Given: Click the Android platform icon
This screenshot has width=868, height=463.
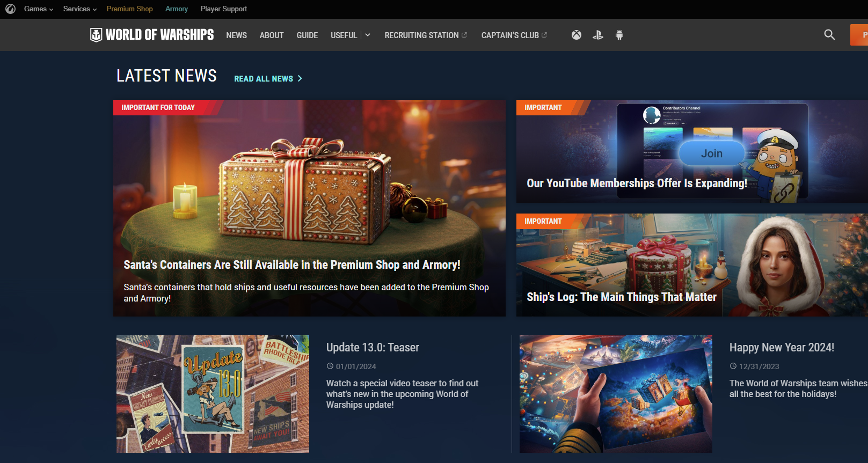Looking at the screenshot, I should tap(619, 35).
